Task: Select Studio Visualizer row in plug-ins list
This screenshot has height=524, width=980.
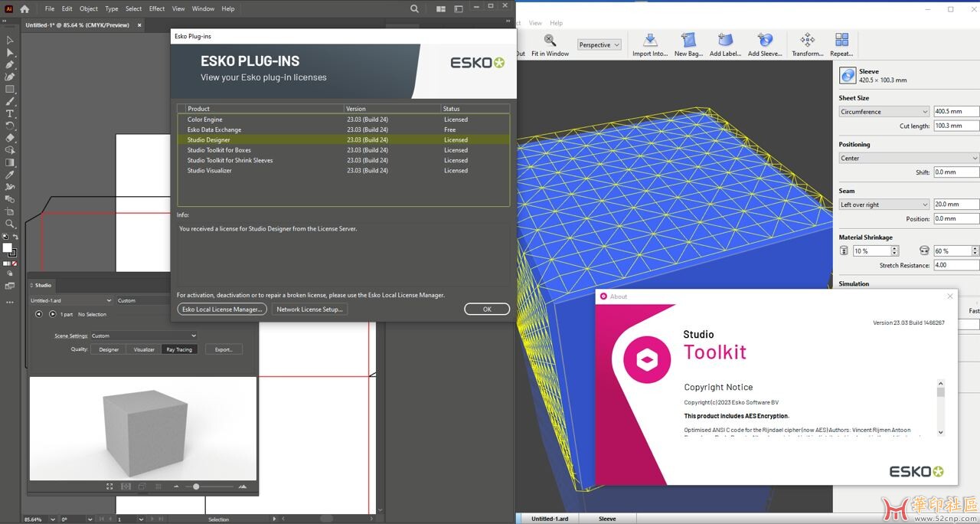Action: point(344,170)
